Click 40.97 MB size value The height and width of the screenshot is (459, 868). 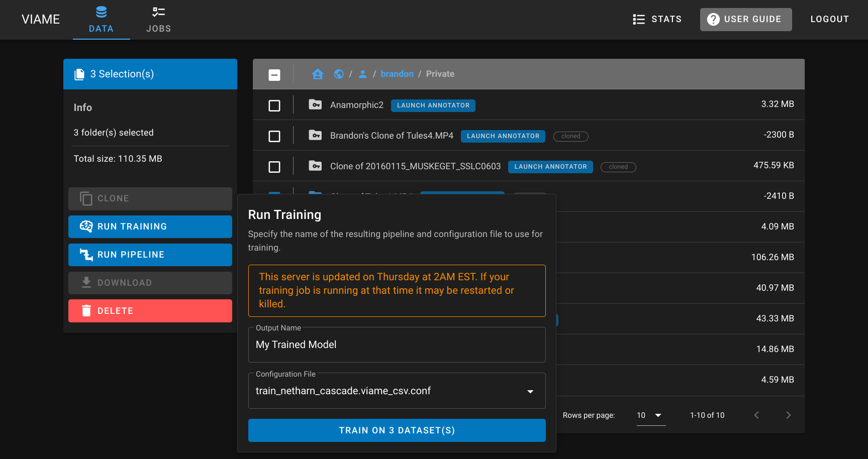(x=775, y=288)
